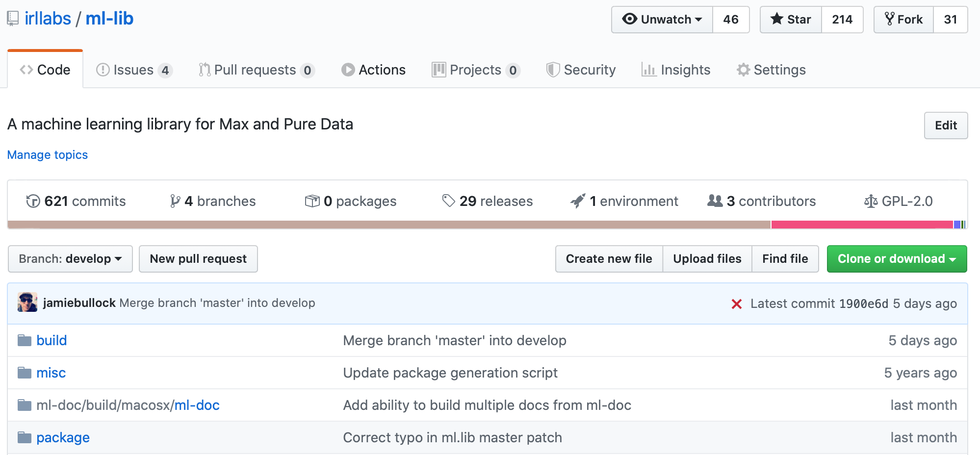Image resolution: width=980 pixels, height=455 pixels.
Task: Switch to the Issues tab
Action: click(x=133, y=70)
